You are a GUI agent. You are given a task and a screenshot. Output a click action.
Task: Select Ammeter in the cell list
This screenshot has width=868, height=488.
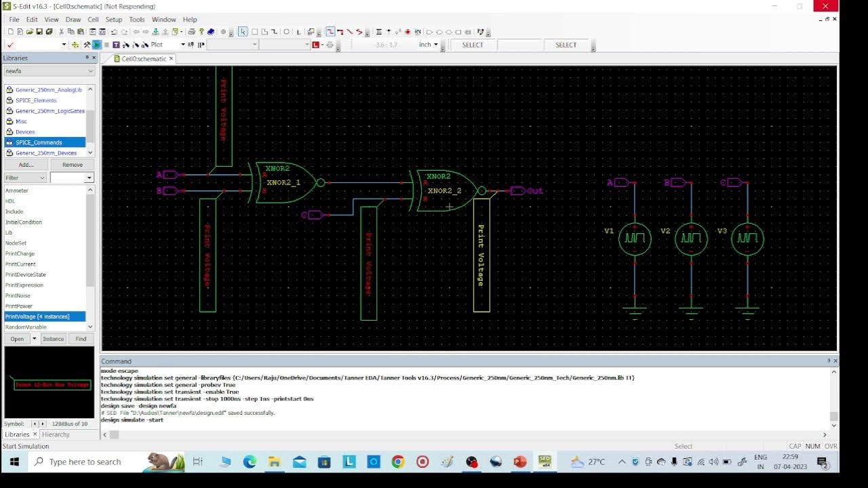click(17, 190)
